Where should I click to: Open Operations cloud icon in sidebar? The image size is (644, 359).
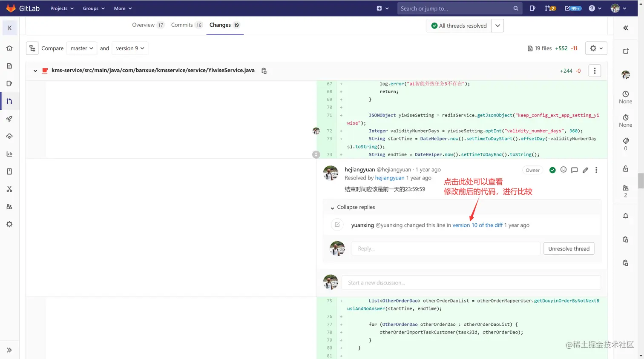(x=9, y=136)
